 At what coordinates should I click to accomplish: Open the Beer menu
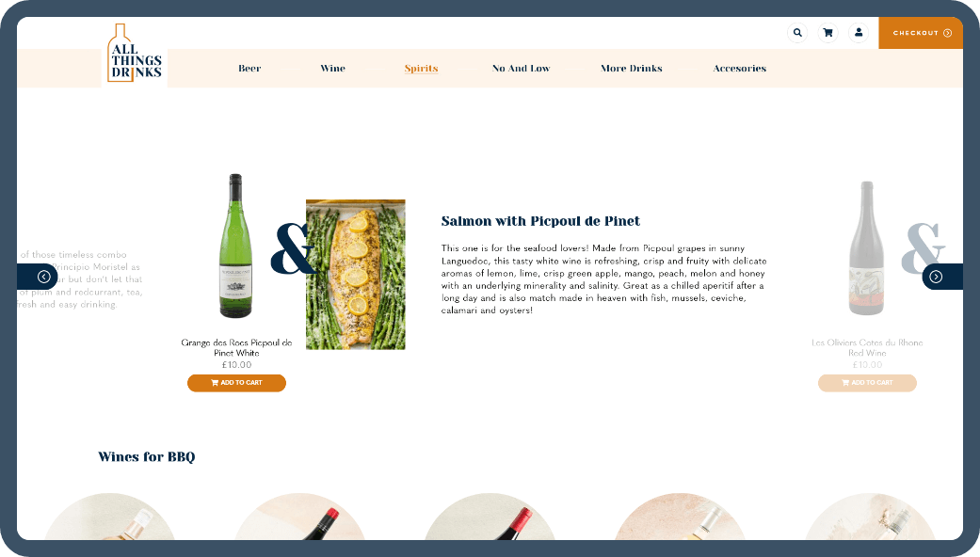pyautogui.click(x=249, y=68)
